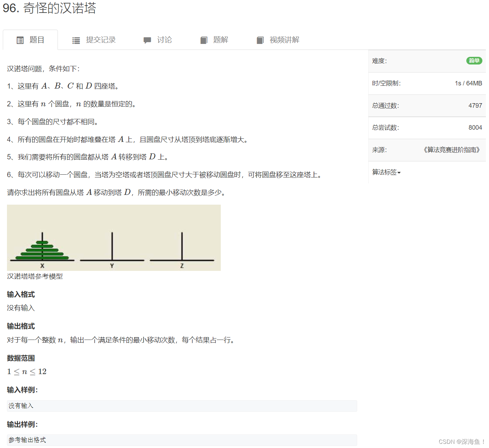Open the 《算法竞赛进阶指南》 source link

point(452,150)
